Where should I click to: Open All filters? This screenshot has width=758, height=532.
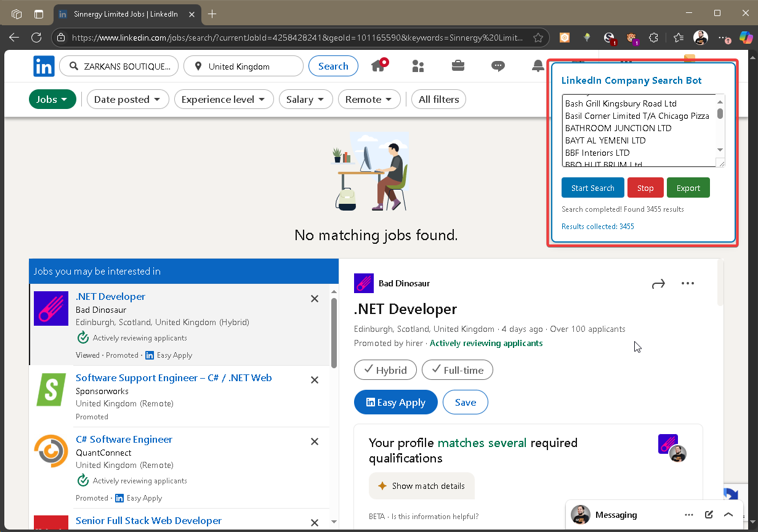(439, 99)
